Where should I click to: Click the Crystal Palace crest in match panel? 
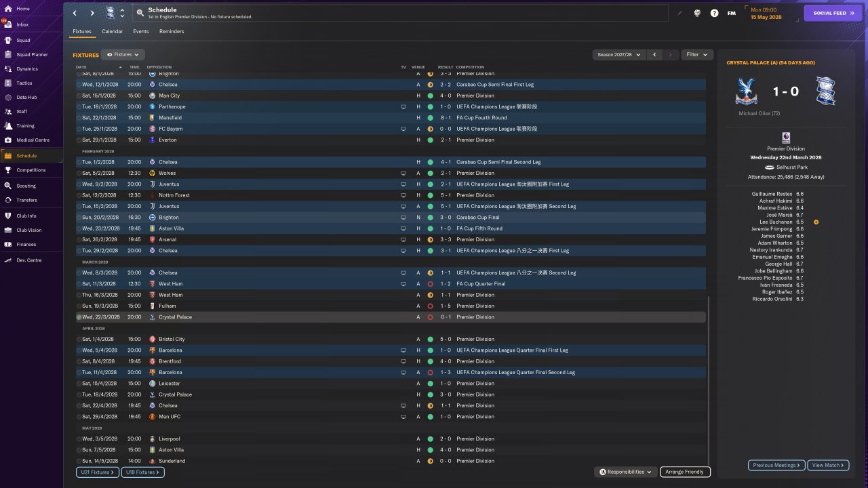pos(746,91)
